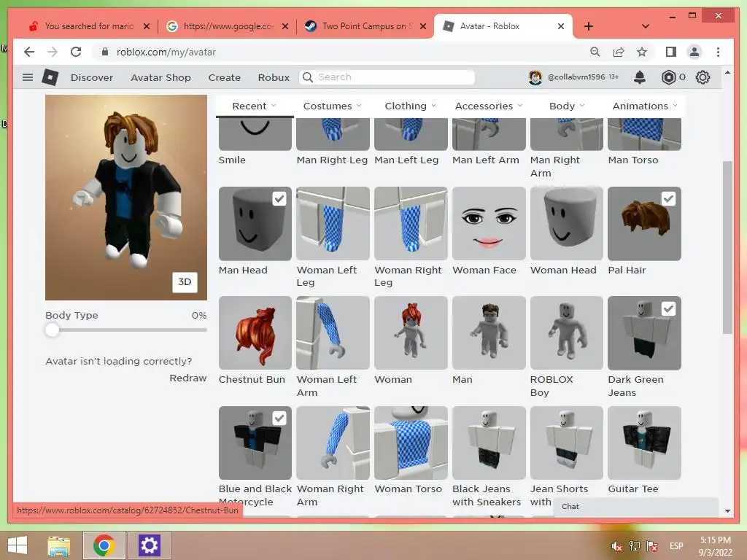The image size is (747, 560).
Task: Click the Chestnut Bun item name
Action: pos(252,379)
